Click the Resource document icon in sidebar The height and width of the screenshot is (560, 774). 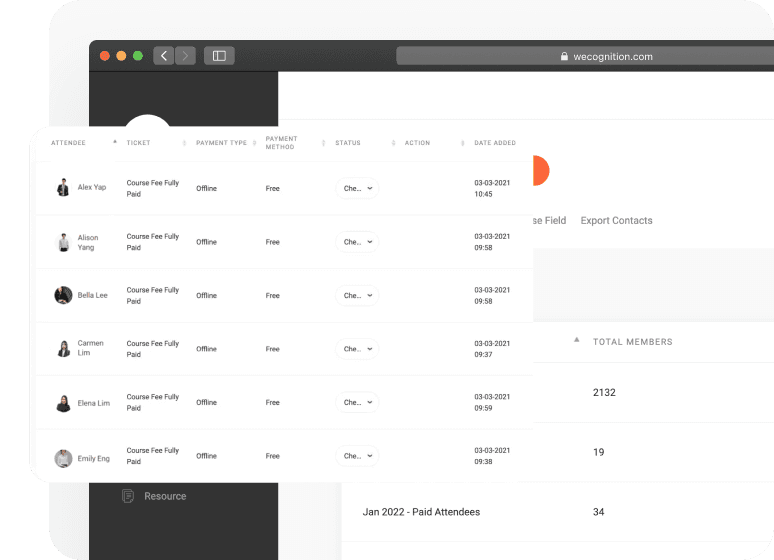click(x=128, y=496)
